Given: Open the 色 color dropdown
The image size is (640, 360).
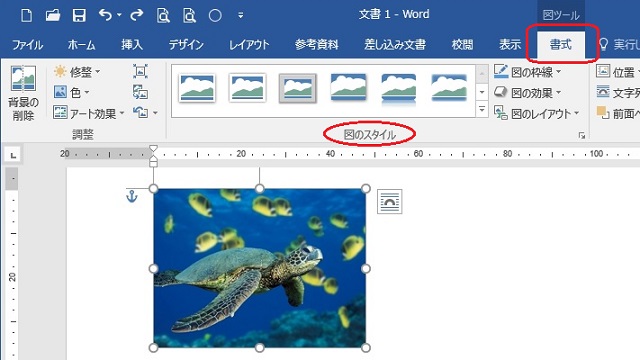Looking at the screenshot, I should (71, 92).
